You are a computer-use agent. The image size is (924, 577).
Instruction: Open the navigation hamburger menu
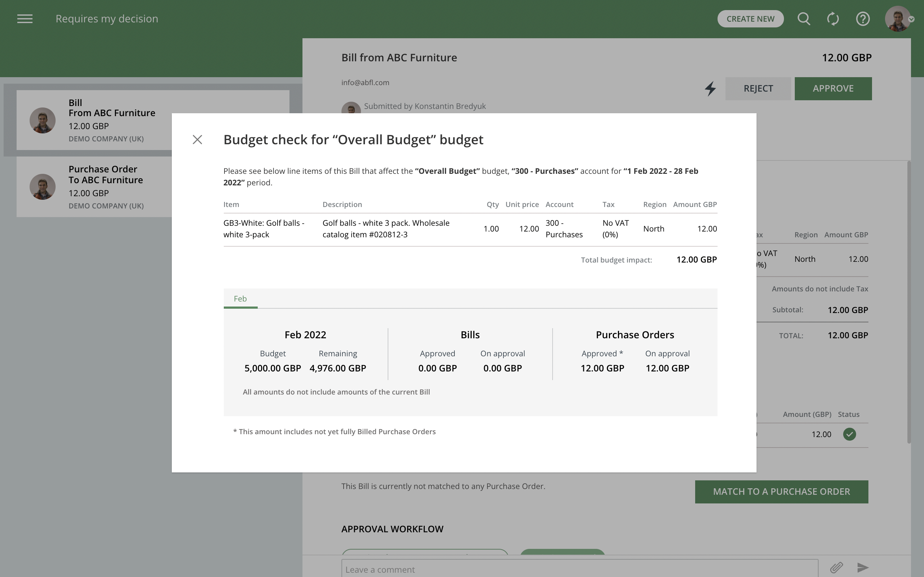pyautogui.click(x=25, y=18)
